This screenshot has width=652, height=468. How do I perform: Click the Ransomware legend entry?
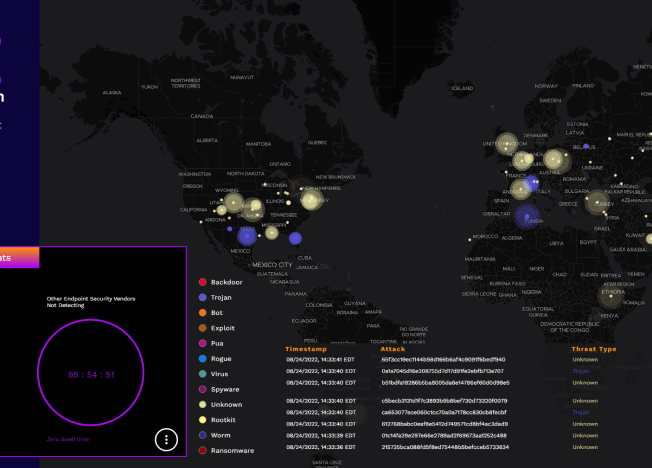click(231, 450)
